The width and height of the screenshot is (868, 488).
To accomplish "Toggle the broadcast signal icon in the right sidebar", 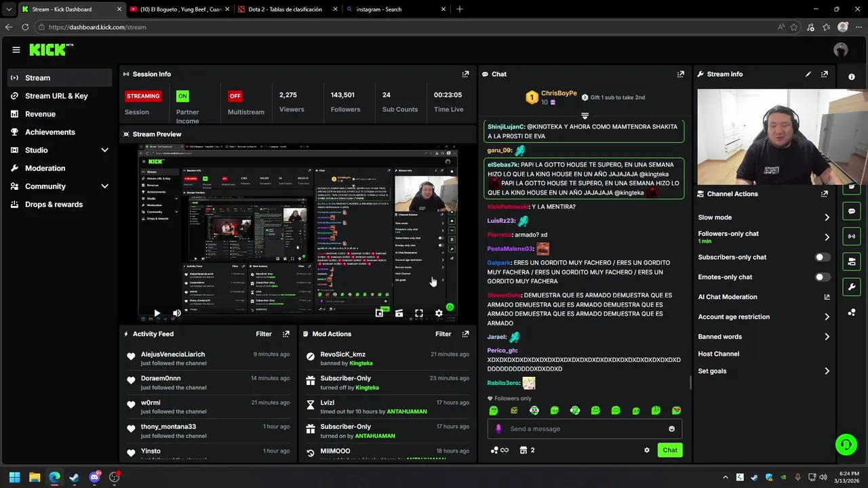I will click(x=852, y=237).
